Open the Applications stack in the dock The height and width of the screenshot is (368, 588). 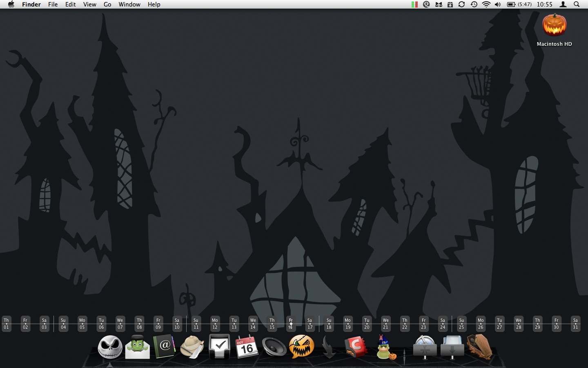pyautogui.click(x=425, y=347)
